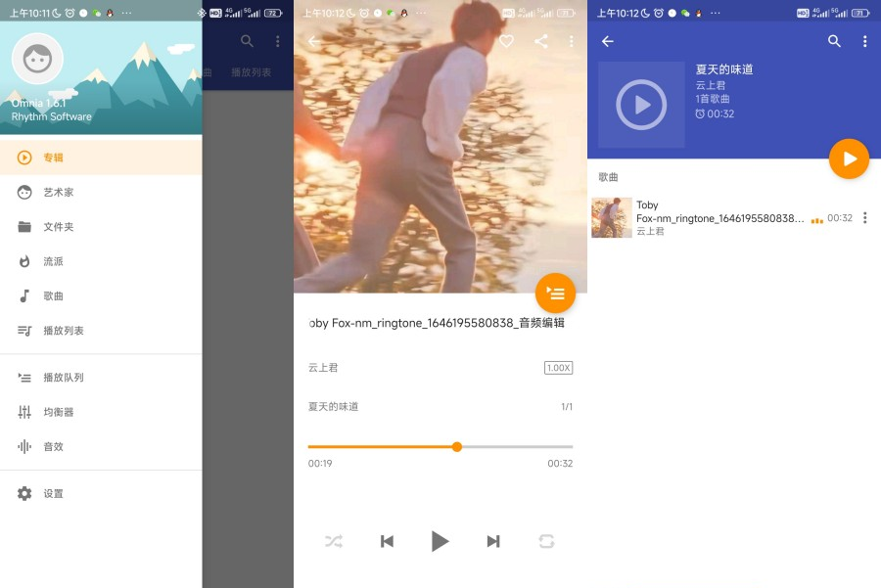Click the 云上君 artist name in player
The height and width of the screenshot is (588, 881).
coord(323,368)
